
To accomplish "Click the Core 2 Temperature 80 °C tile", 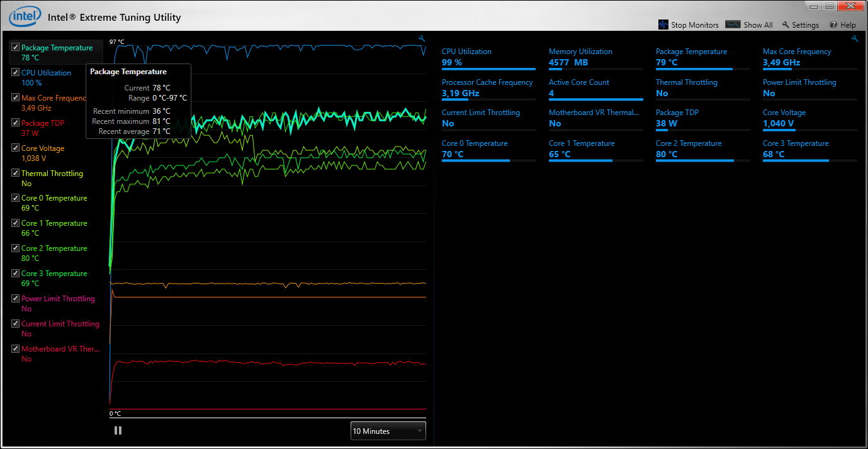I will coord(703,150).
